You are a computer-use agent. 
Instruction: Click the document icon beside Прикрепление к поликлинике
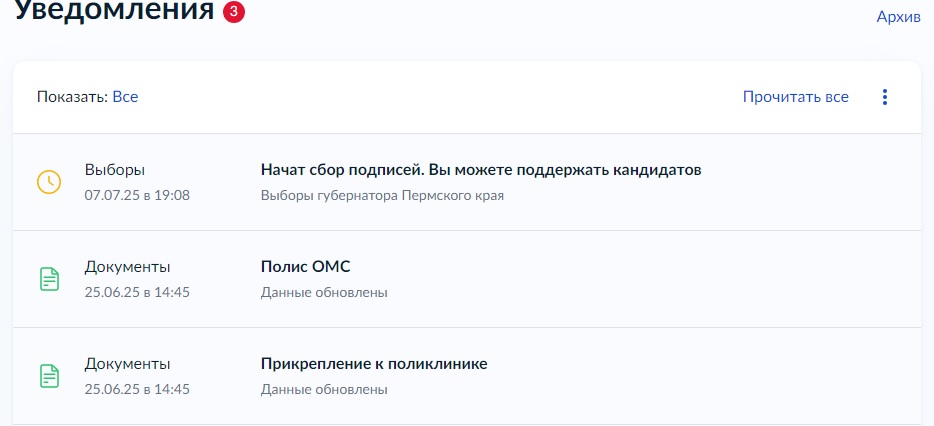[49, 376]
